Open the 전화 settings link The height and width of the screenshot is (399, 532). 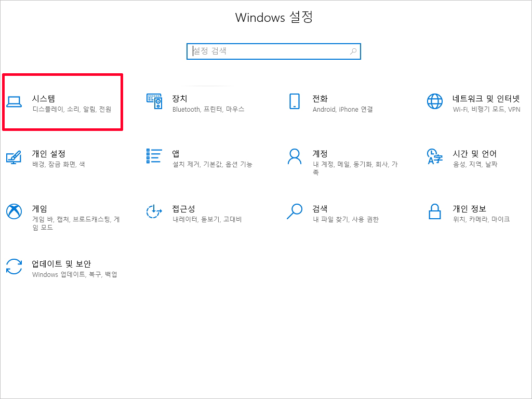click(x=320, y=98)
